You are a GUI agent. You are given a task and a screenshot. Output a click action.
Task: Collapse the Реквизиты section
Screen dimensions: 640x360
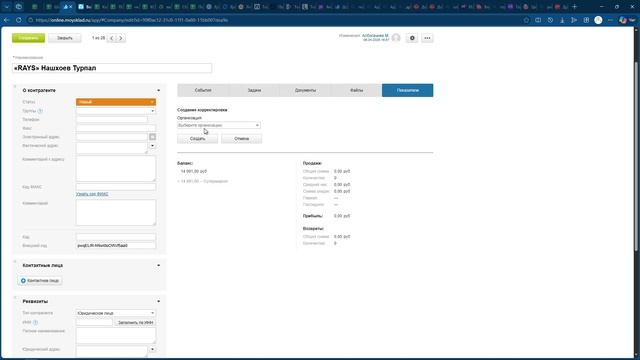click(x=158, y=301)
